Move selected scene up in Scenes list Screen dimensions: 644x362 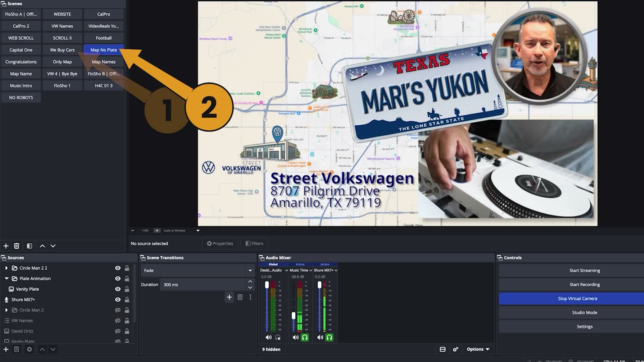point(42,246)
